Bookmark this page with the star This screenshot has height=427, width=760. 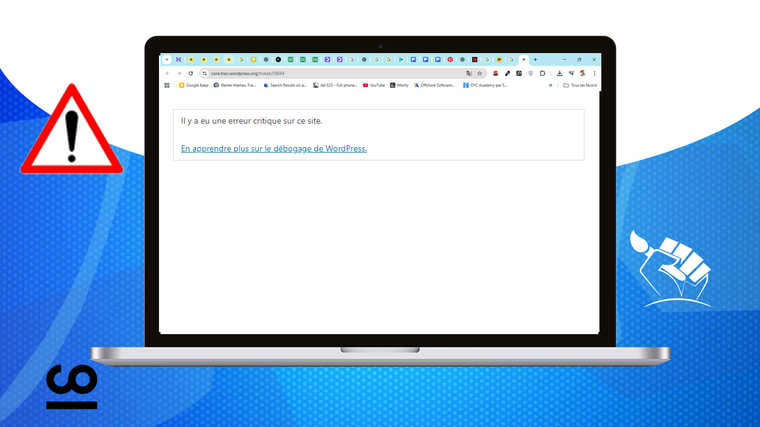(x=480, y=74)
